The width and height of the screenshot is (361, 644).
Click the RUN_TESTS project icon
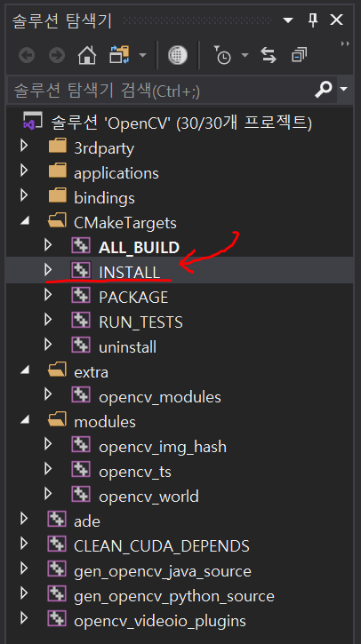(x=81, y=321)
